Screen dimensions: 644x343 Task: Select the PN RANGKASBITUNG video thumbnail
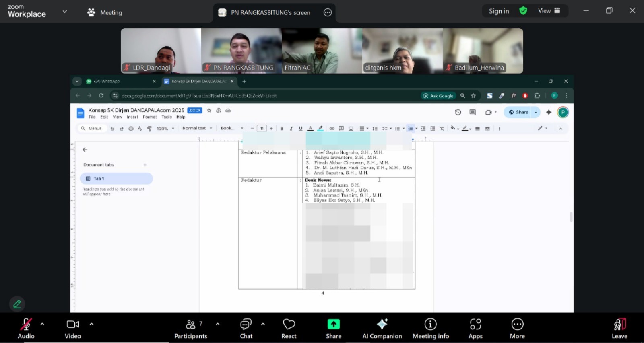pyautogui.click(x=242, y=51)
